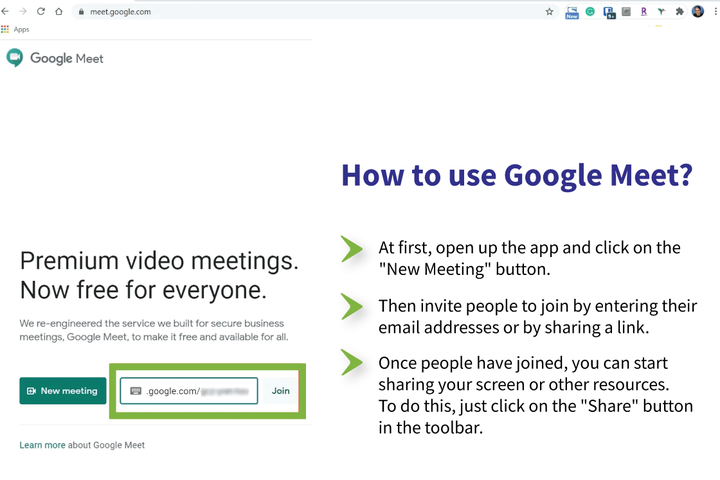Image resolution: width=720 pixels, height=480 pixels.
Task: Click the meeting code input field
Action: click(200, 391)
